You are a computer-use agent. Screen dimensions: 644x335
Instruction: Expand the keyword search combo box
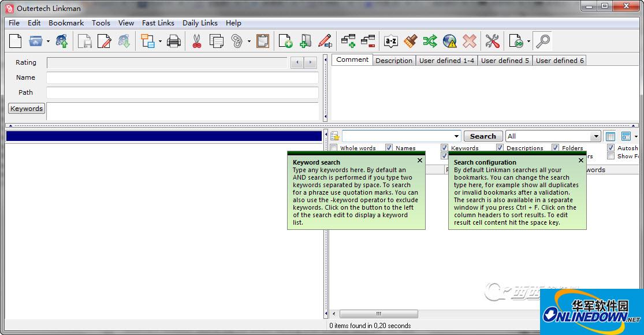coord(456,136)
